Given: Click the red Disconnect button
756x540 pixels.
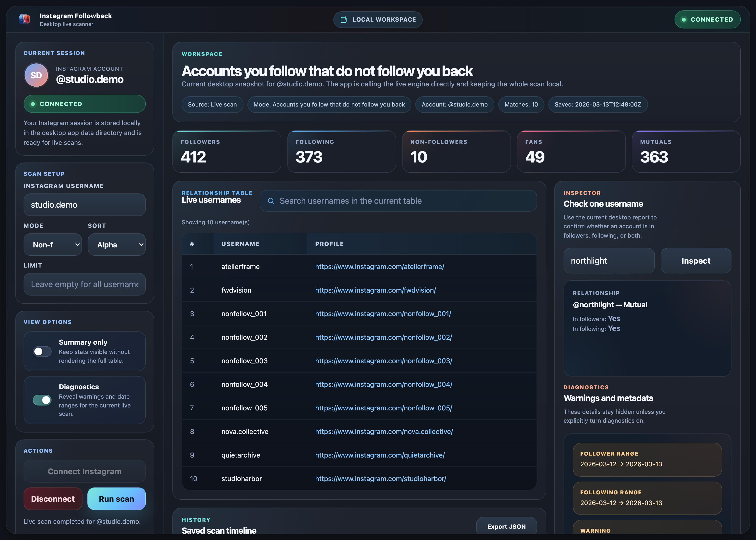Looking at the screenshot, I should (x=53, y=499).
